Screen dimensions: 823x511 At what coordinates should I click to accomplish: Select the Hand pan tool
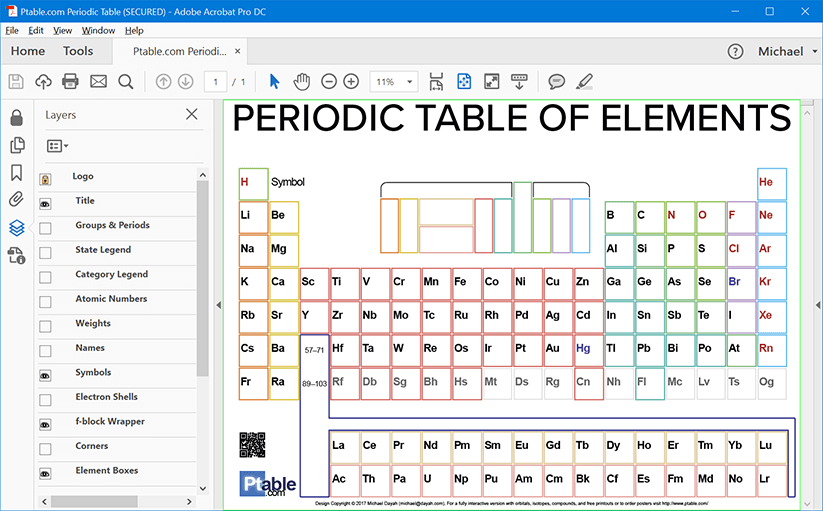click(301, 82)
